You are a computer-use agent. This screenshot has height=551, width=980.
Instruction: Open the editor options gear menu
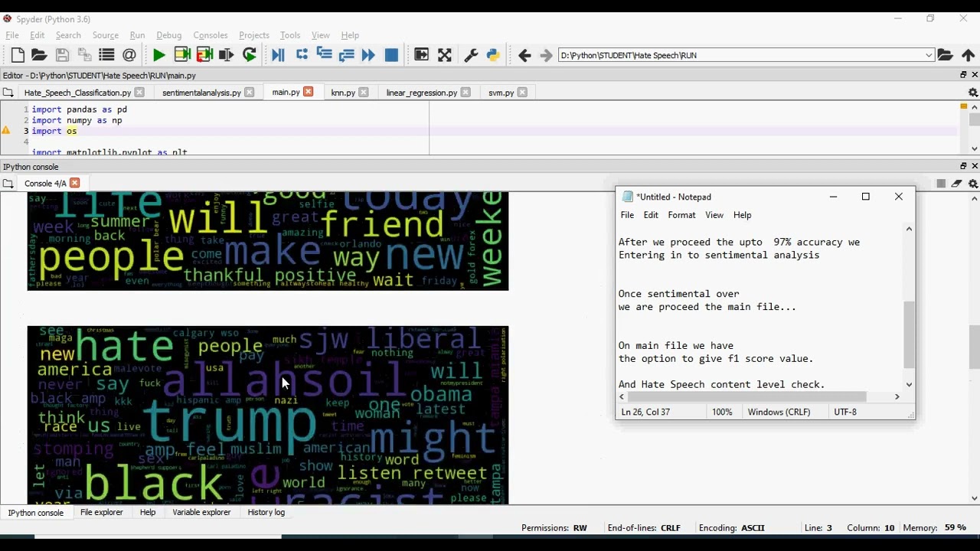pyautogui.click(x=973, y=93)
